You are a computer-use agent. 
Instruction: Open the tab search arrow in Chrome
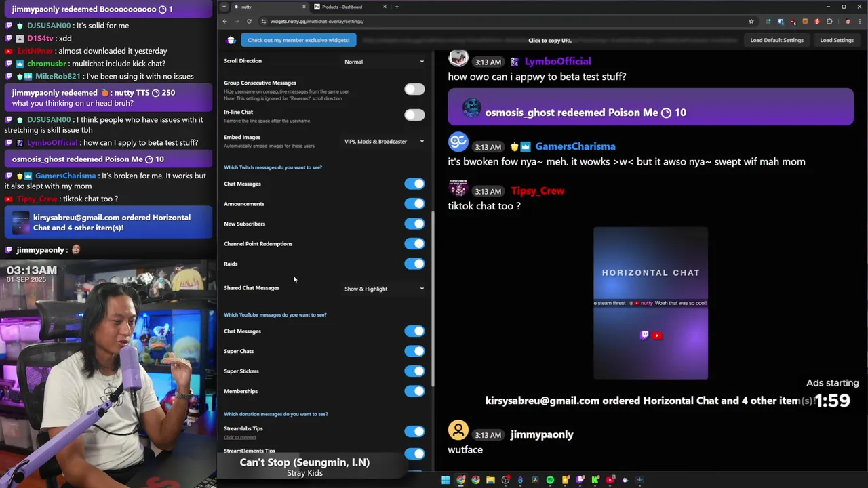[224, 7]
